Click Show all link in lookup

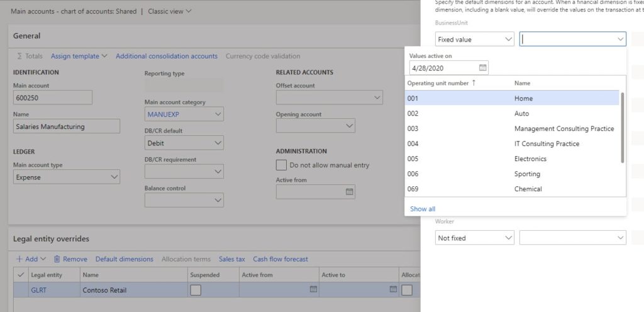[x=422, y=209]
